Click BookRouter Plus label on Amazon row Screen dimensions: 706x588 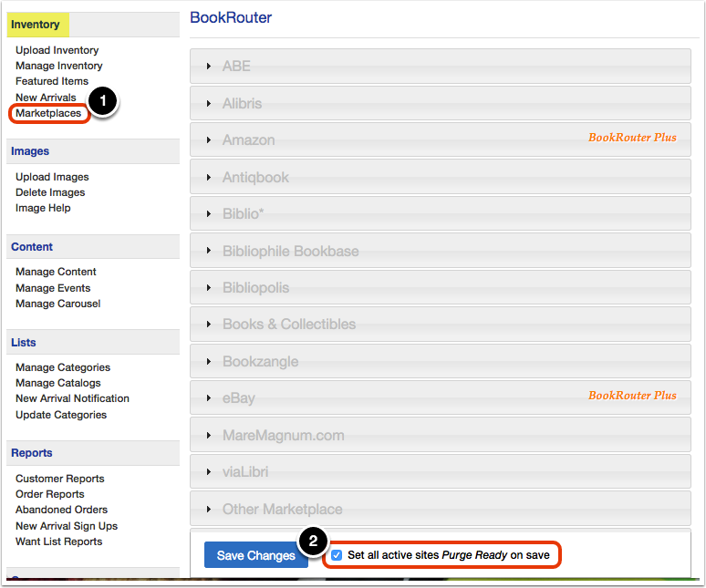tap(632, 138)
